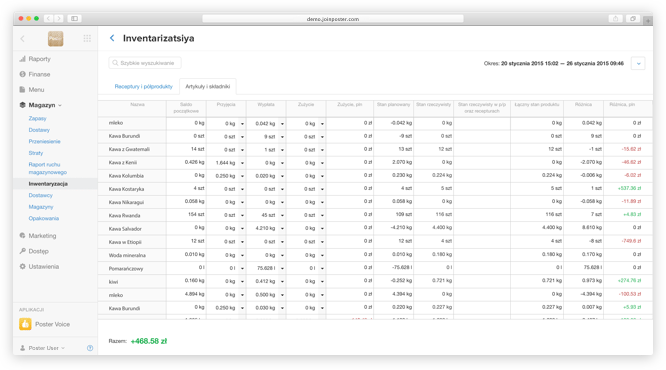666x370 pixels.
Task: Open the Dostawy link
Action: click(x=39, y=130)
